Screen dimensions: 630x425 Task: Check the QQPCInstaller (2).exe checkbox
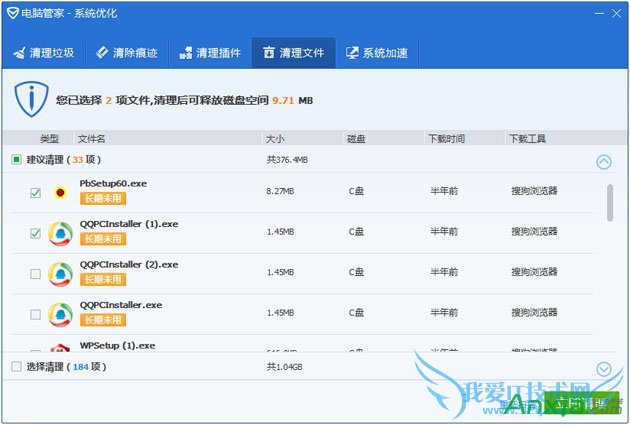click(x=36, y=273)
